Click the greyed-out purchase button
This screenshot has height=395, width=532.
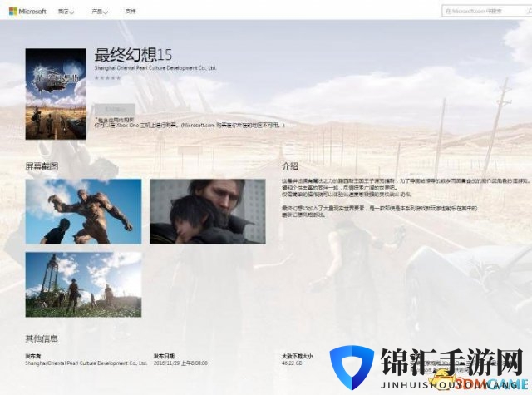tap(115, 110)
